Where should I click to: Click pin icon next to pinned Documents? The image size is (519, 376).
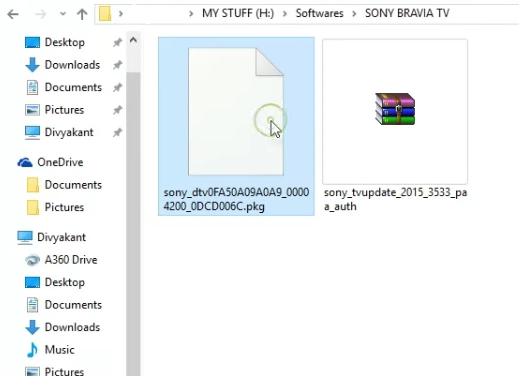[117, 88]
